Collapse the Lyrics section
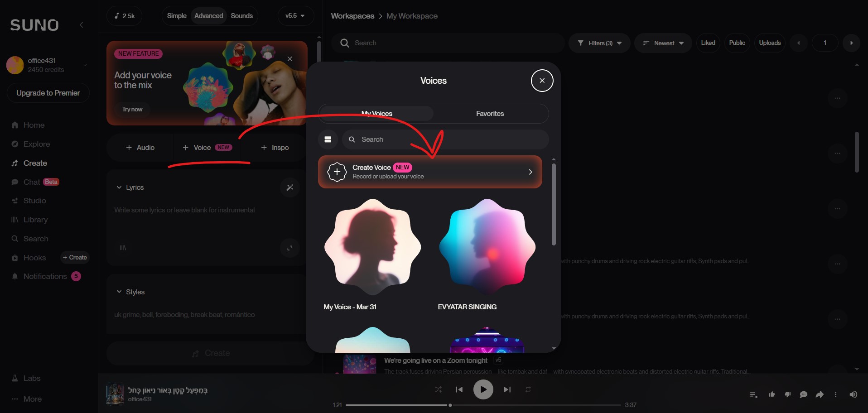The height and width of the screenshot is (413, 868). tap(119, 187)
